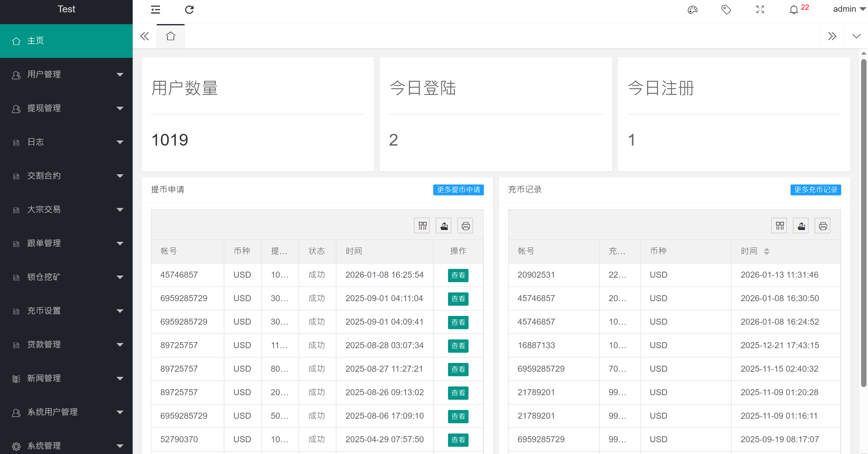Viewport: 868px width, 454px height.
Task: Export the 充币记录 table data
Action: [x=801, y=226]
